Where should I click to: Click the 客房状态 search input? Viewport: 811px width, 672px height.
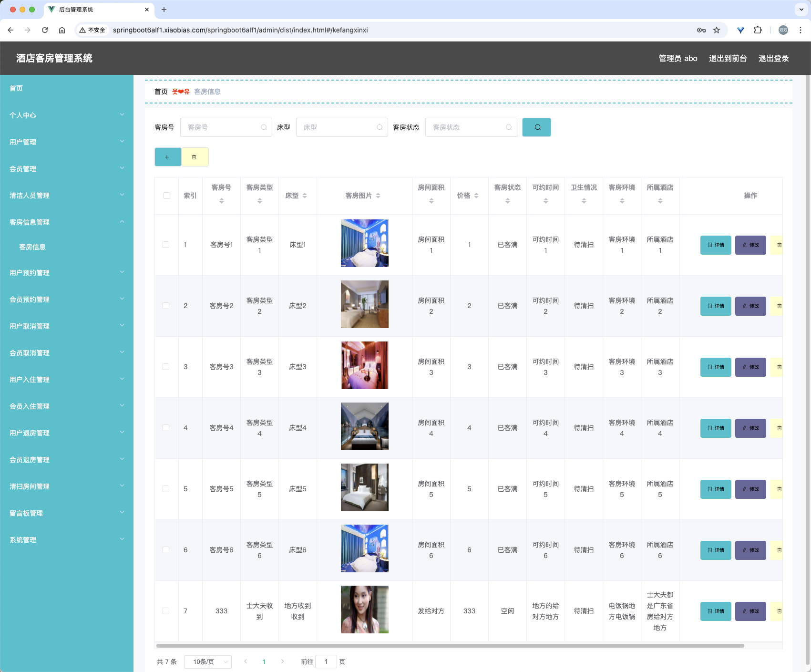point(471,127)
